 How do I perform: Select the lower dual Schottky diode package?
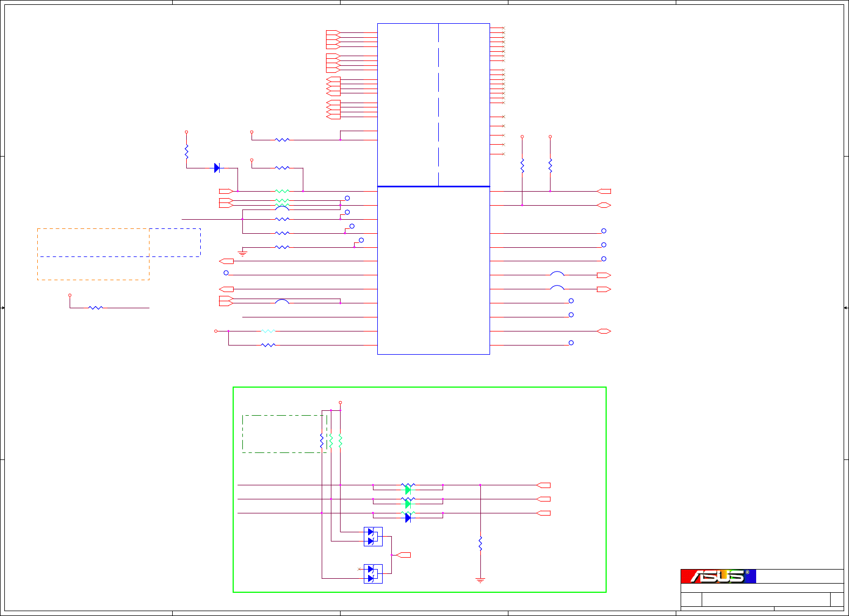tap(373, 574)
